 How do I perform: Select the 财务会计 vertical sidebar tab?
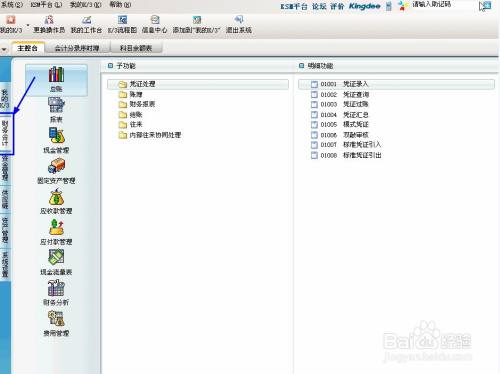tap(6, 133)
